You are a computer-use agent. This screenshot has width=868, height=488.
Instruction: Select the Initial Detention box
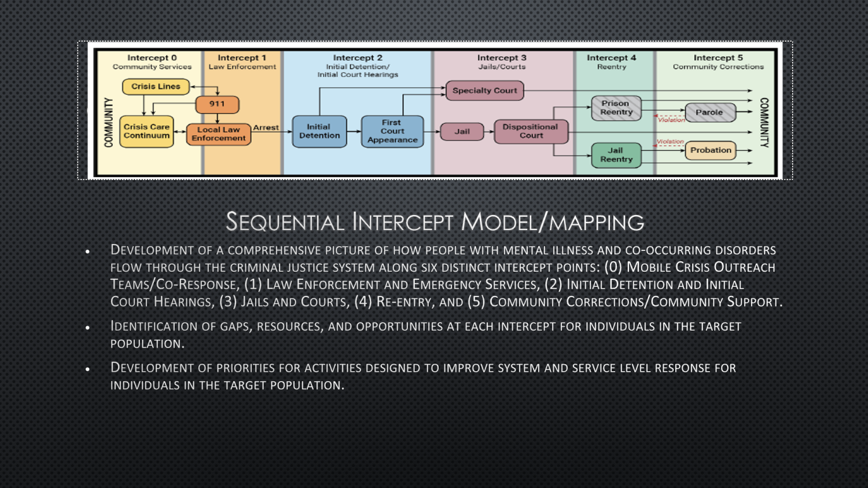tap(319, 131)
